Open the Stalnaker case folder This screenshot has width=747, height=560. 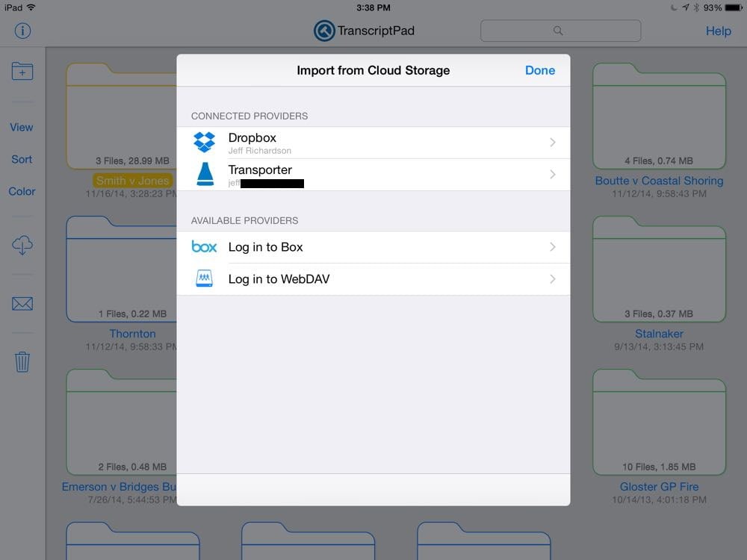coord(659,269)
